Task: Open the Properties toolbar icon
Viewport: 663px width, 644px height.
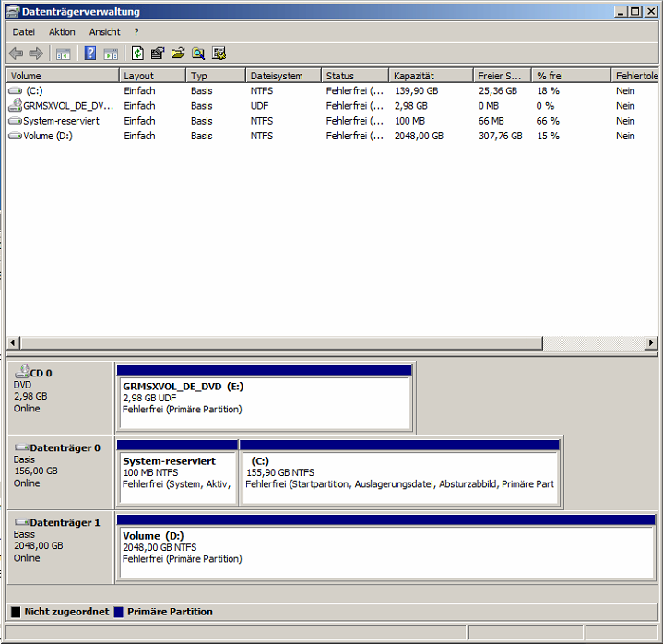Action: [158, 54]
